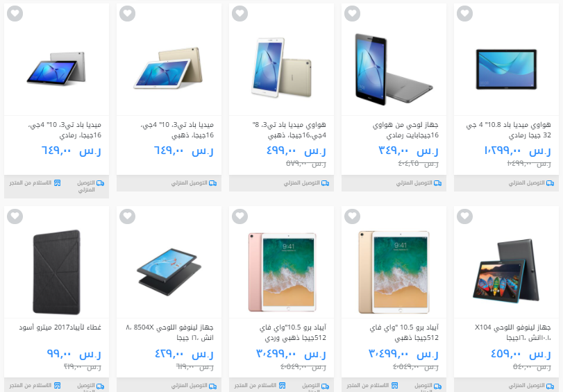Favorite the grey MediaPad T3 10 tablet
563x392 pixels.
(x=15, y=14)
